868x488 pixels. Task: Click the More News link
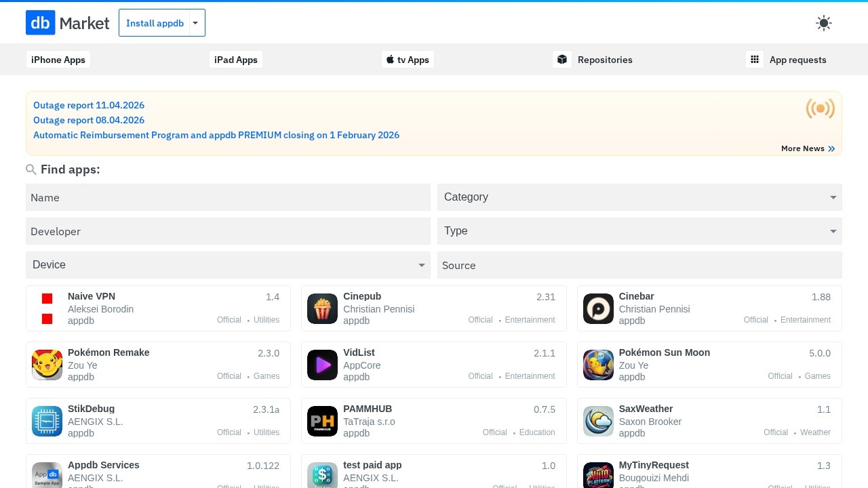click(x=803, y=148)
